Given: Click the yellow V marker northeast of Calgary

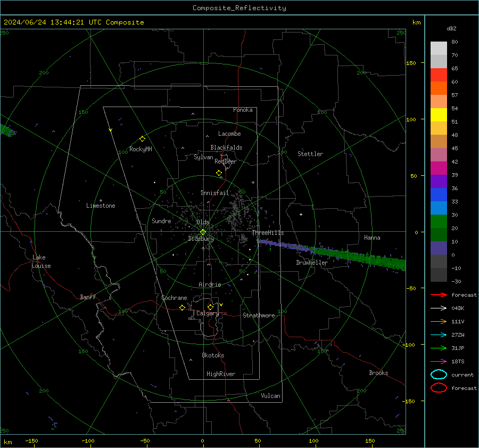Looking at the screenshot, I should [221, 305].
